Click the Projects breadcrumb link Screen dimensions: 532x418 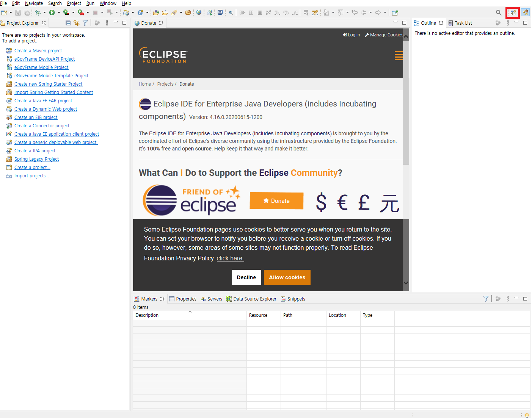(165, 84)
